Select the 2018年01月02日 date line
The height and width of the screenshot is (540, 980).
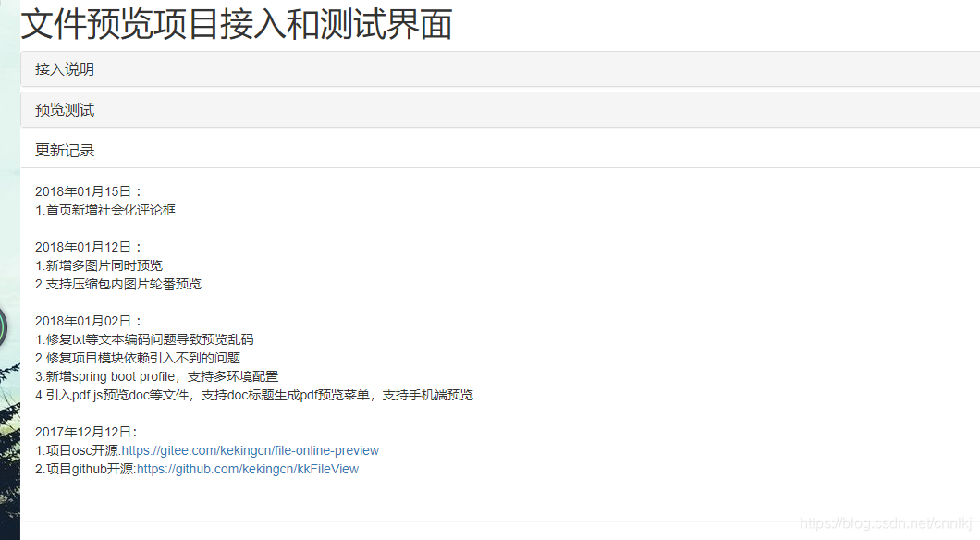pyautogui.click(x=89, y=321)
